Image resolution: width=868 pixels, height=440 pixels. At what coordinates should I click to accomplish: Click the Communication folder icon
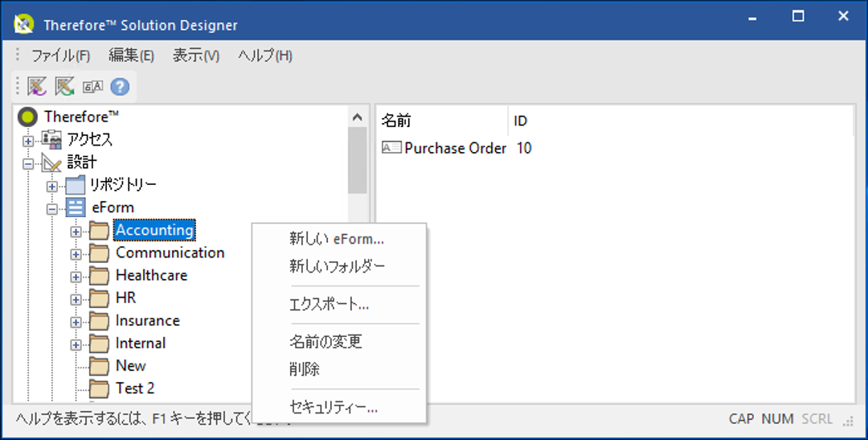click(99, 253)
